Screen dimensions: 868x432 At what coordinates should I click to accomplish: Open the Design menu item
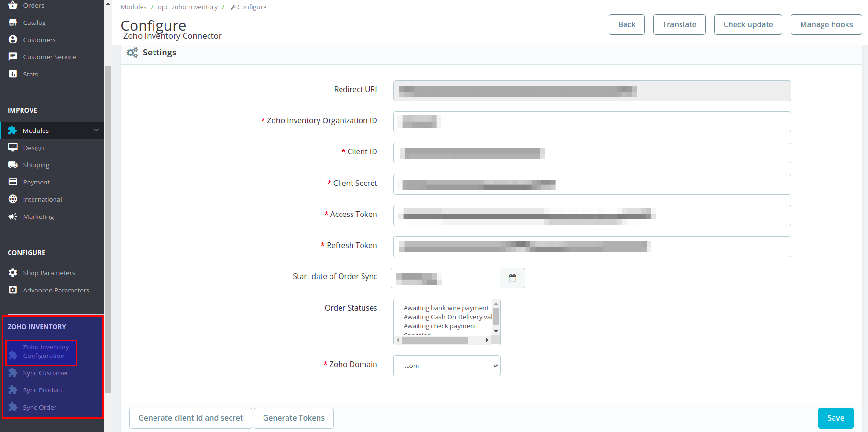point(33,148)
